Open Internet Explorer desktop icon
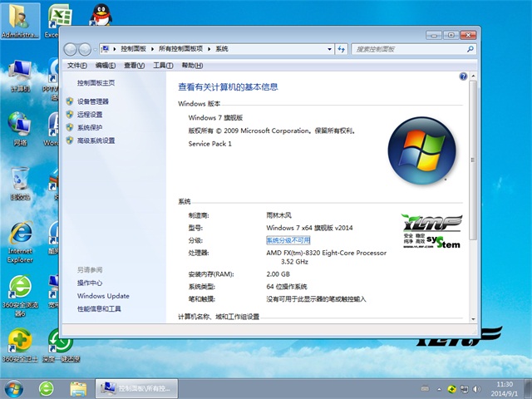The height and width of the screenshot is (399, 532). pos(20,239)
